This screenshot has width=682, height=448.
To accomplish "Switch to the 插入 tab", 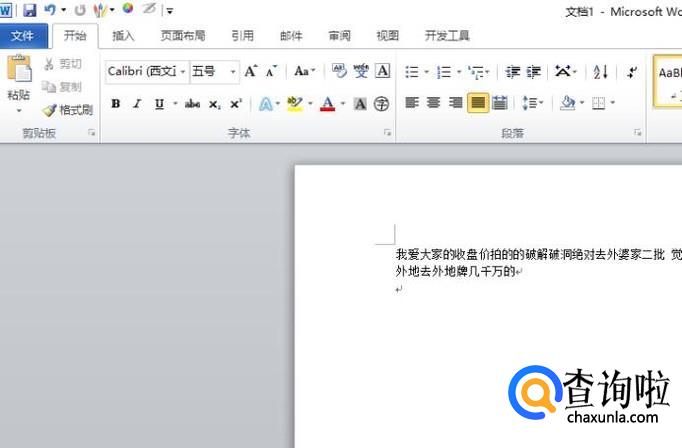I will click(x=123, y=36).
